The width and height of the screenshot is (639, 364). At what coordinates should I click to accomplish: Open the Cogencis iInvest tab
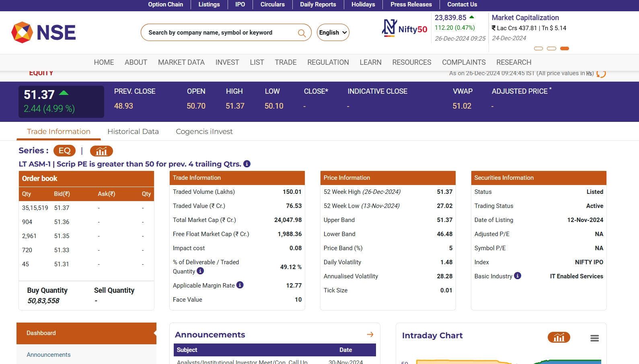(x=204, y=132)
